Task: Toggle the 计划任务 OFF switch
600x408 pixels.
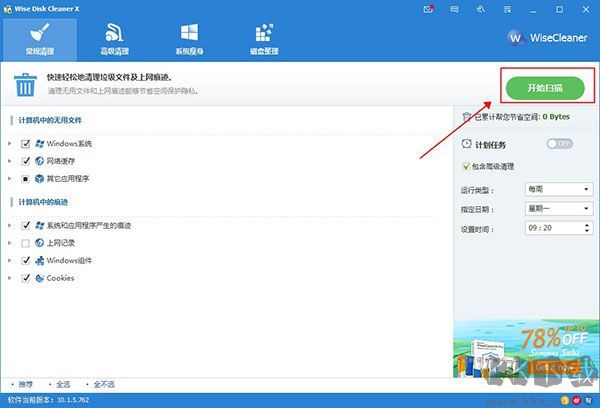Action: point(559,144)
